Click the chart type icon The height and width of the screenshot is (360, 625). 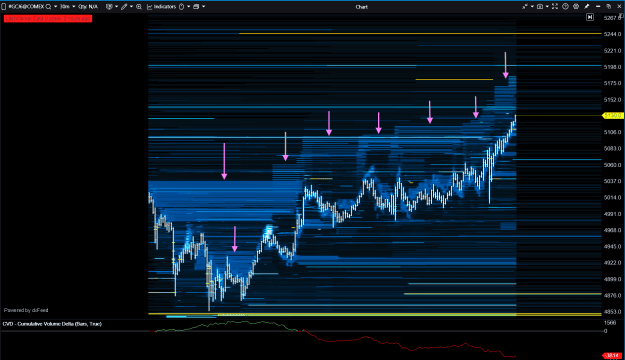coord(109,6)
